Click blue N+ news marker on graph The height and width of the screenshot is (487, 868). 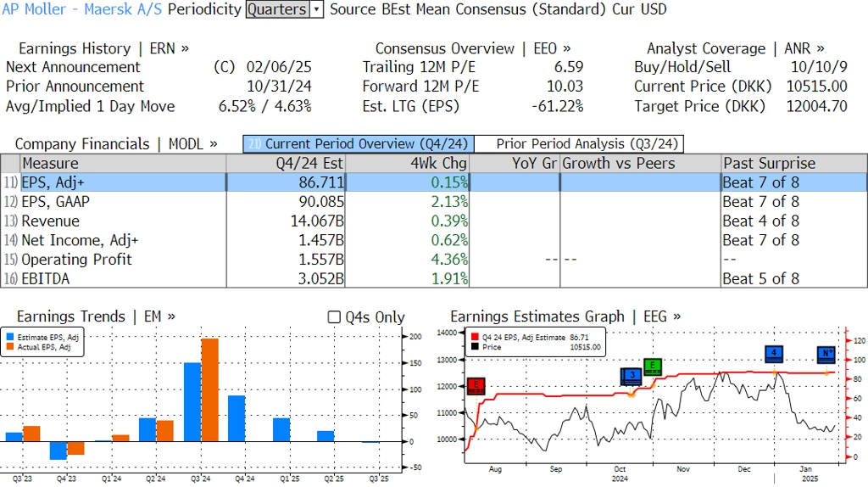click(826, 354)
